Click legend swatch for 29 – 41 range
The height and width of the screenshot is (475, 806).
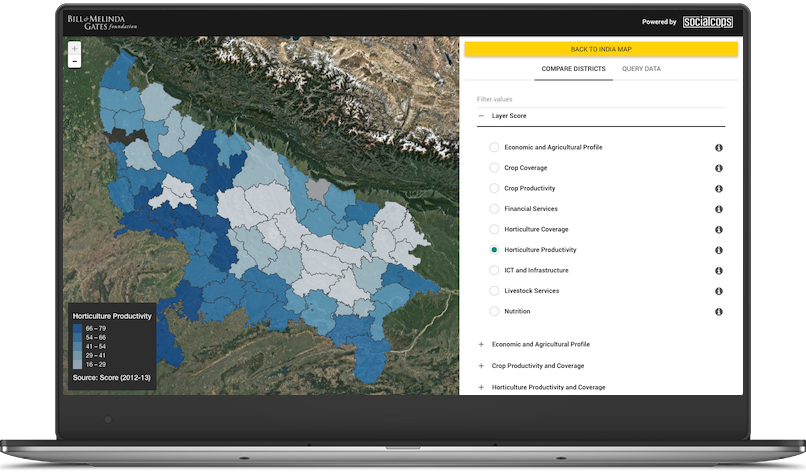77,356
